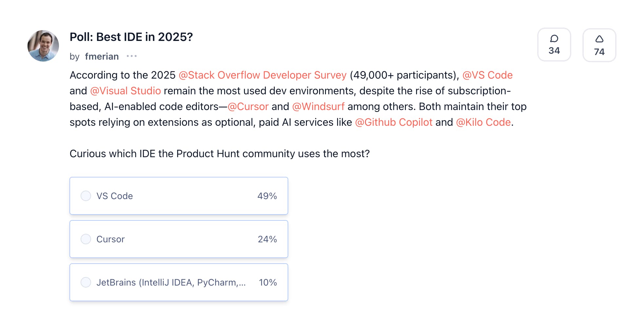Open the fmerian author profile link
The width and height of the screenshot is (644, 335).
[x=102, y=56]
